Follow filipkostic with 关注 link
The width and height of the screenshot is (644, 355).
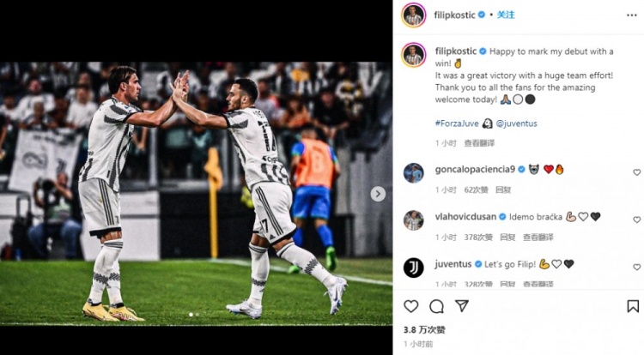[x=506, y=15]
